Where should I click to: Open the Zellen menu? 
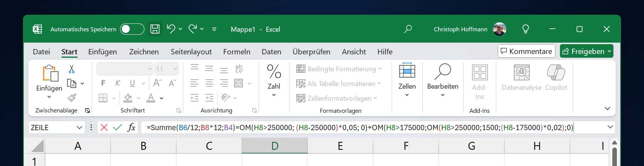pos(407,80)
